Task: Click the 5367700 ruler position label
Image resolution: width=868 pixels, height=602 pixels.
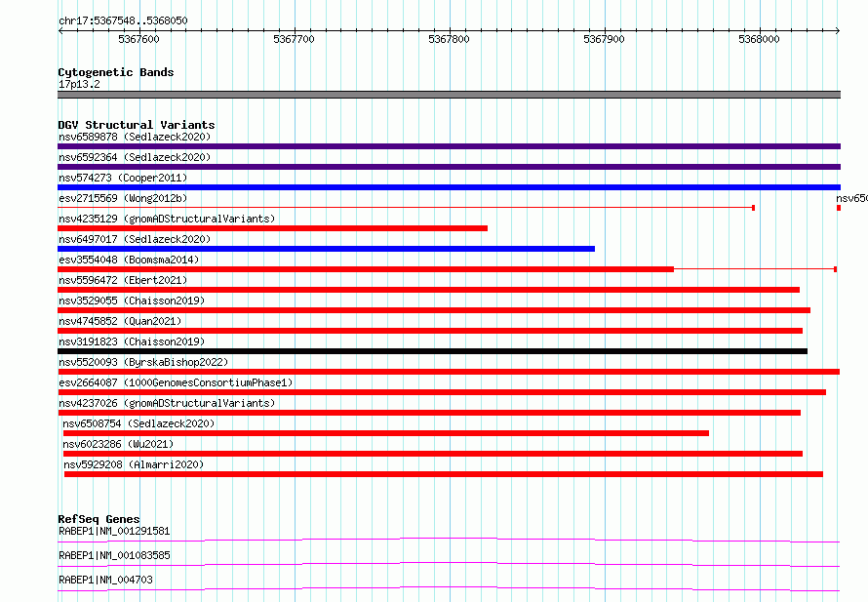Action: coord(294,39)
